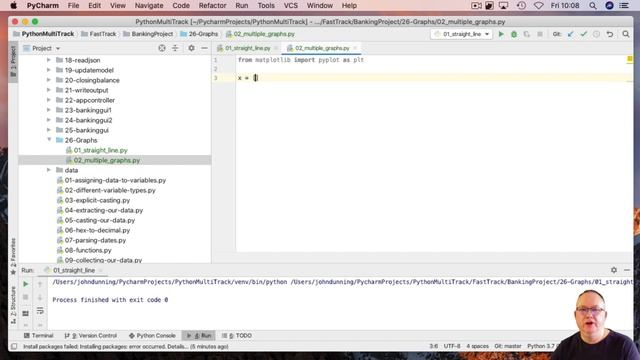Expand the 20-closingbalance folder
640x360 pixels.
tap(49, 80)
